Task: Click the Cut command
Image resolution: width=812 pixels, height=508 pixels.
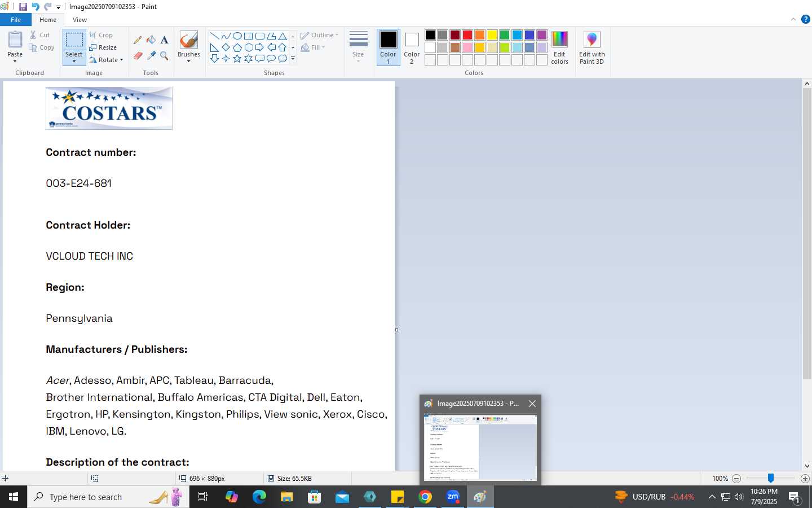Action: pyautogui.click(x=40, y=35)
